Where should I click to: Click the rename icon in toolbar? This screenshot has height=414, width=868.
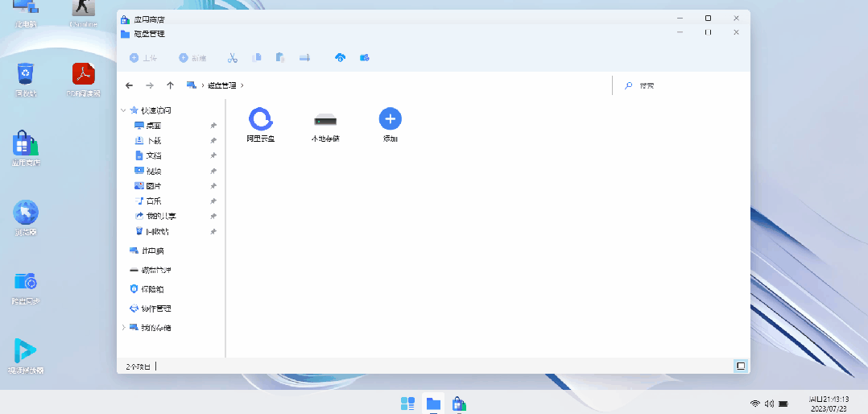304,57
